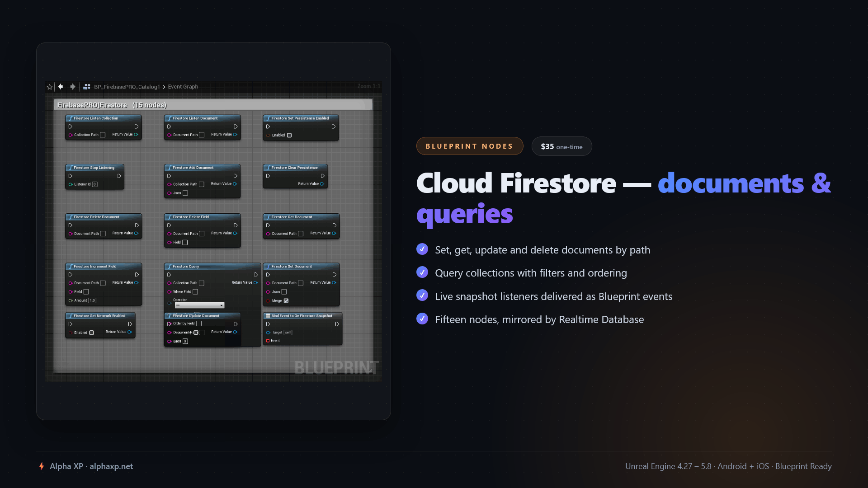Click the Return Value pin on Firestore Listen Document
This screenshot has height=488, width=868.
pos(235,134)
